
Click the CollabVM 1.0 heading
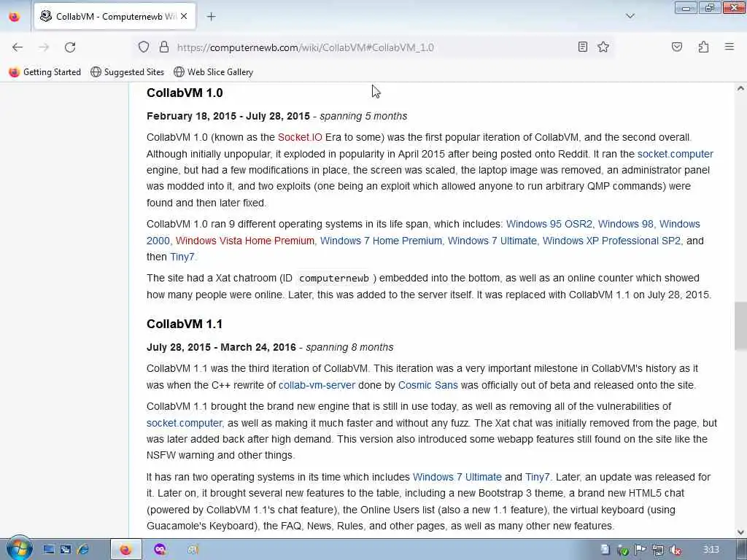coord(185,93)
